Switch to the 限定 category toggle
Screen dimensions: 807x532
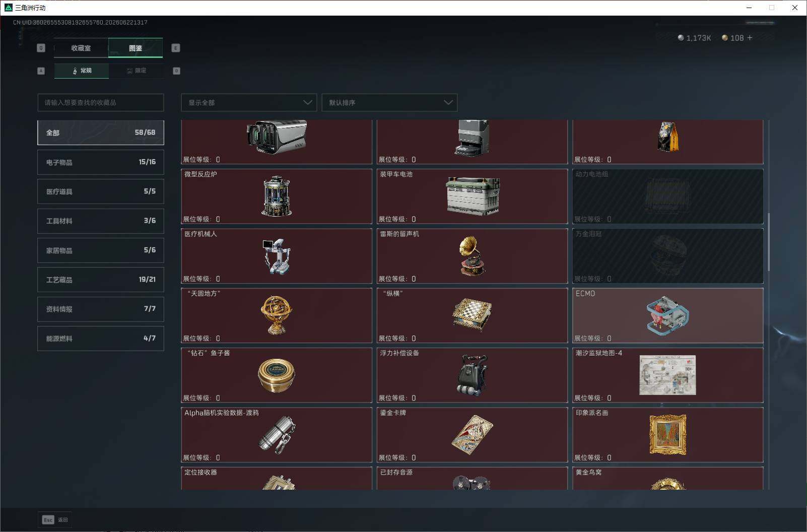pos(136,71)
